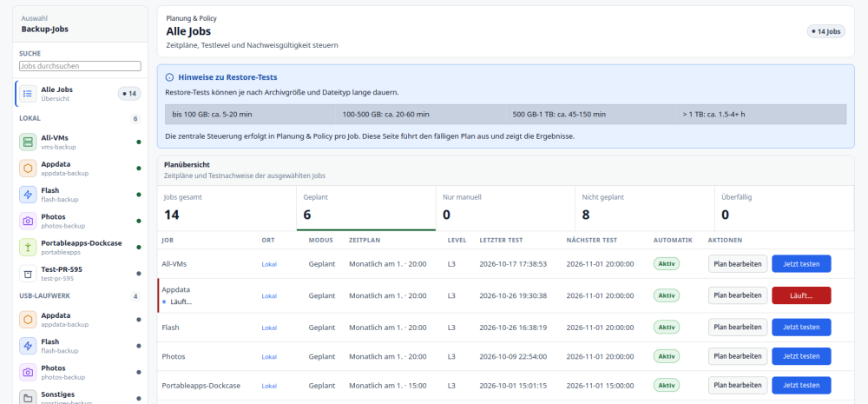Click Plan bearbeiten for Portableapps-Dockcase
868x404 pixels.
(x=738, y=385)
